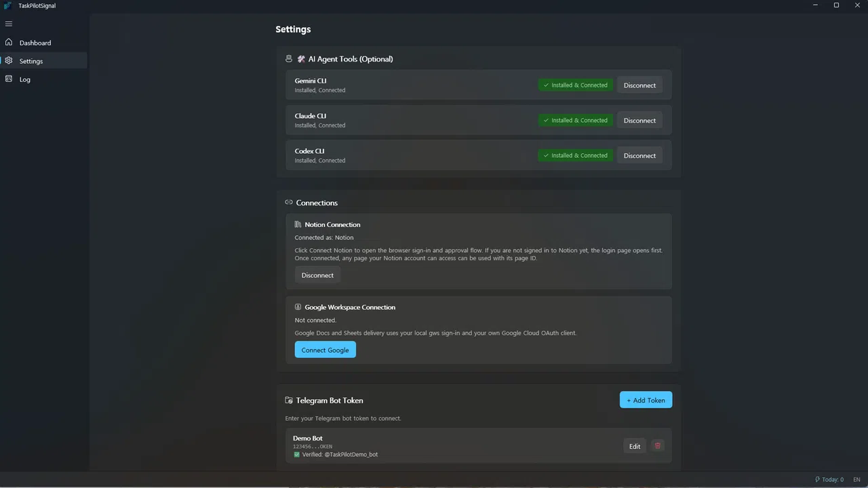
Task: Click the Settings gear icon in sidebar
Action: 9,60
